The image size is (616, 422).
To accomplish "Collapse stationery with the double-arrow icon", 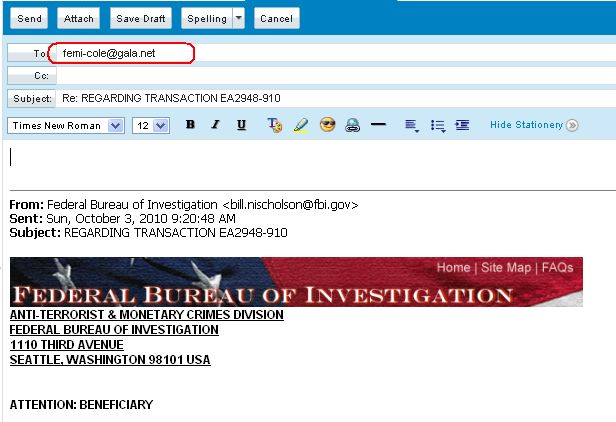I will [572, 125].
